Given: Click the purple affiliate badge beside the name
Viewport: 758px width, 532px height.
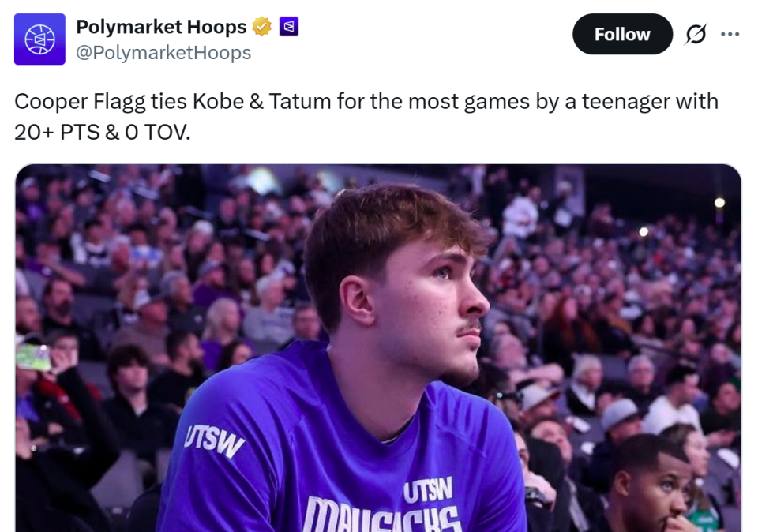Looking at the screenshot, I should point(289,27).
